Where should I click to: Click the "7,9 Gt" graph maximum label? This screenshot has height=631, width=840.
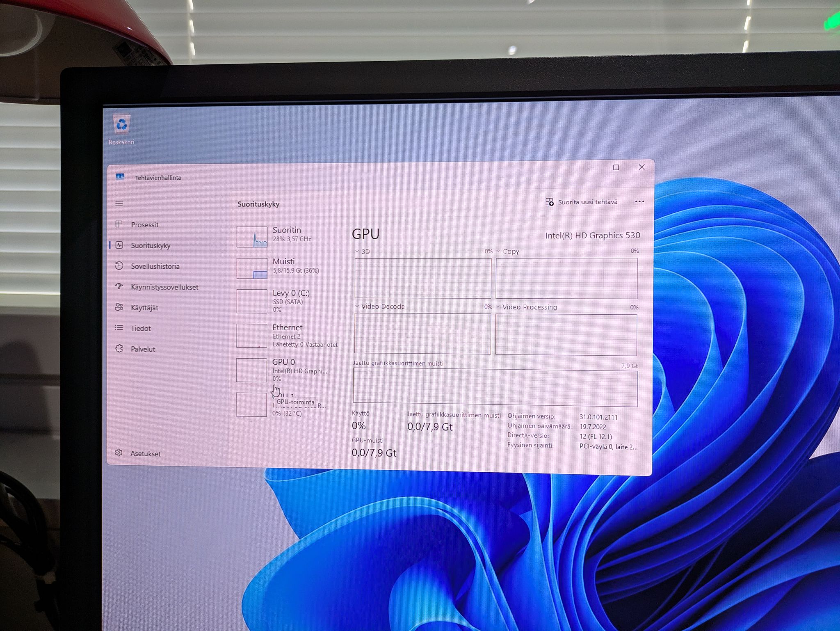coord(629,366)
